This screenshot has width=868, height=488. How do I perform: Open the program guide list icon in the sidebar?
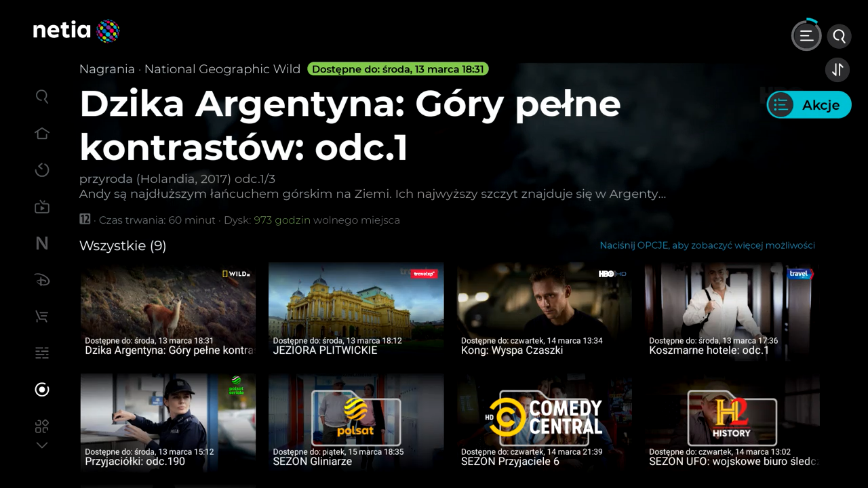coord(42,353)
